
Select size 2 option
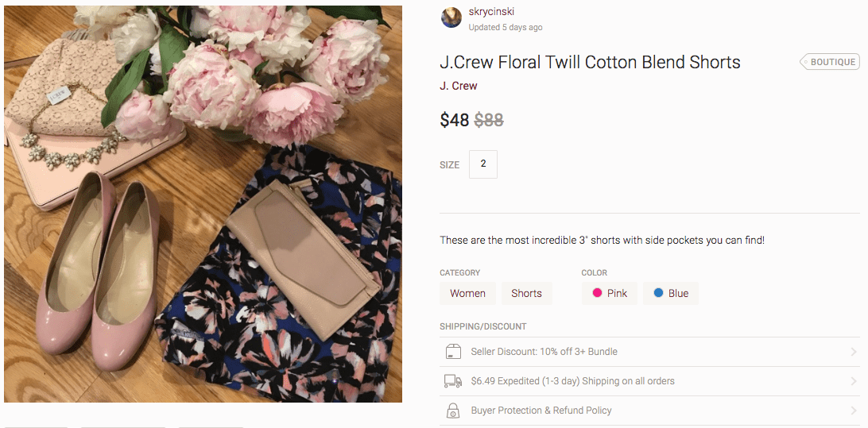pyautogui.click(x=483, y=164)
